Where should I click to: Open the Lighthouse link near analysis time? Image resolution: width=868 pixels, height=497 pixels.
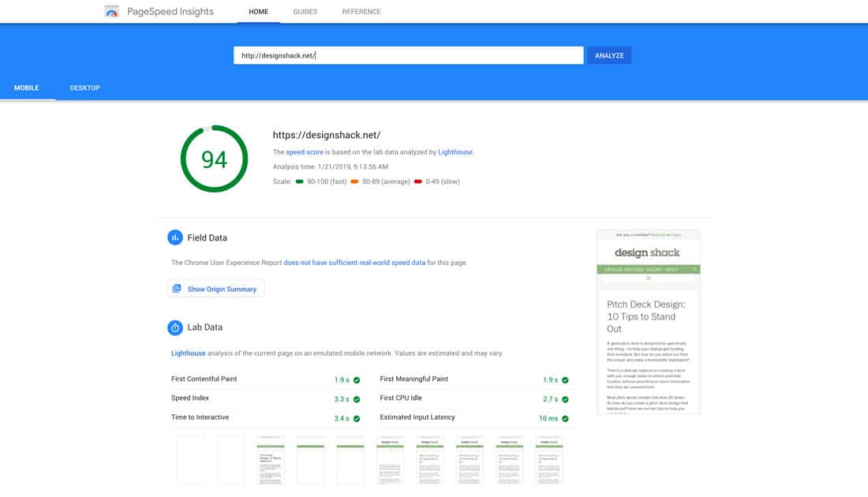coord(455,152)
